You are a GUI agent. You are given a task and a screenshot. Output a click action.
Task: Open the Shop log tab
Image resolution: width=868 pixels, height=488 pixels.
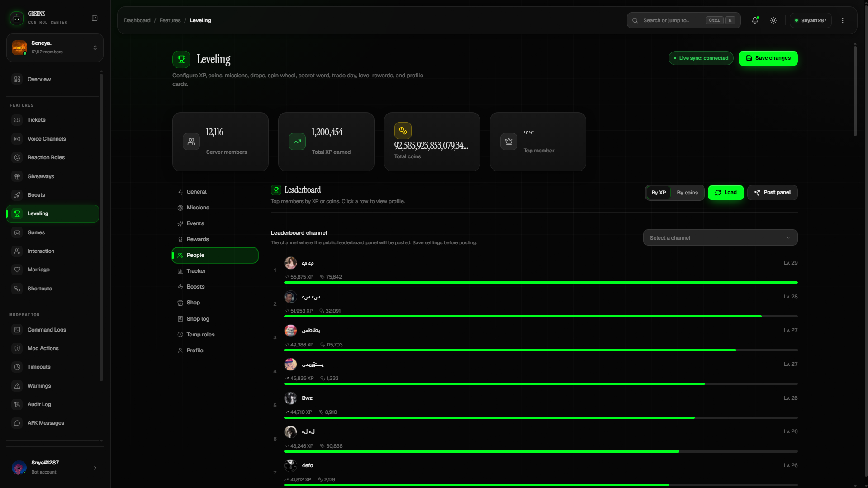click(x=215, y=319)
